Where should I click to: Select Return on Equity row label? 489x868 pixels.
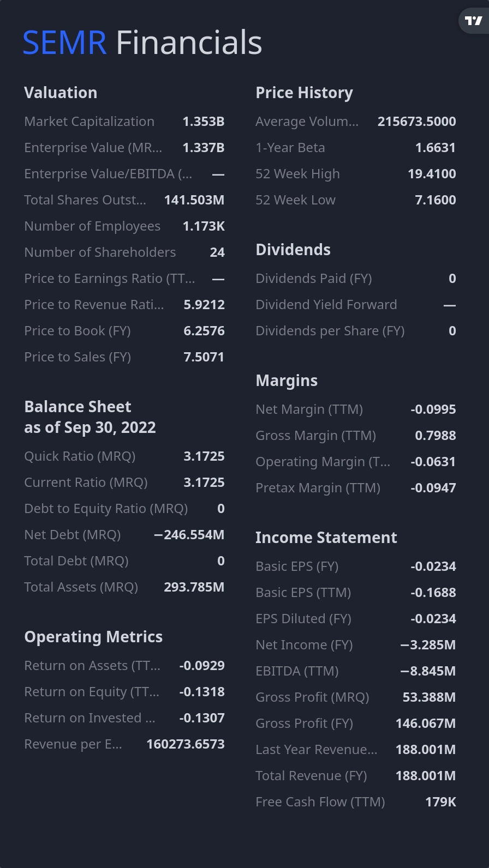92,692
